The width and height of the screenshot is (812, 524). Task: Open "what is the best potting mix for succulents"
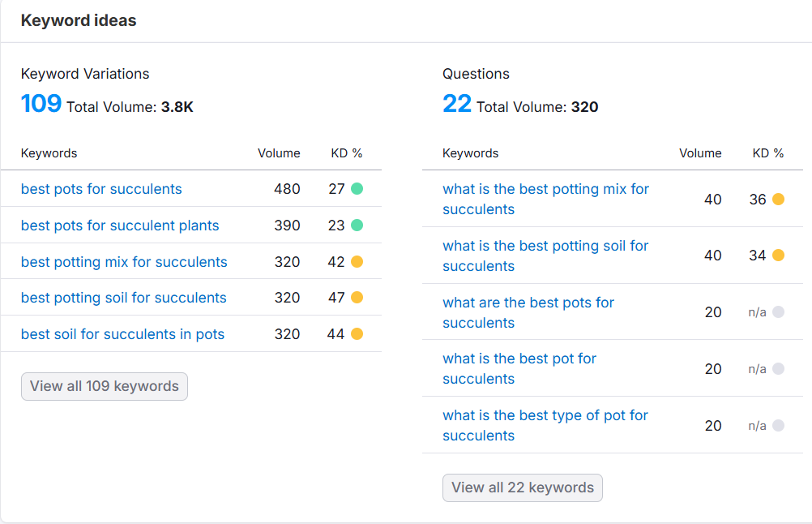[x=545, y=199]
